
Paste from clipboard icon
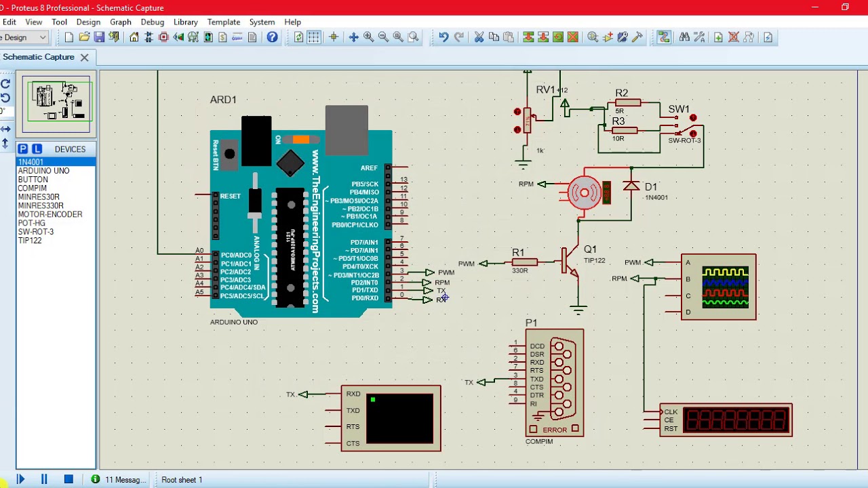[x=508, y=37]
